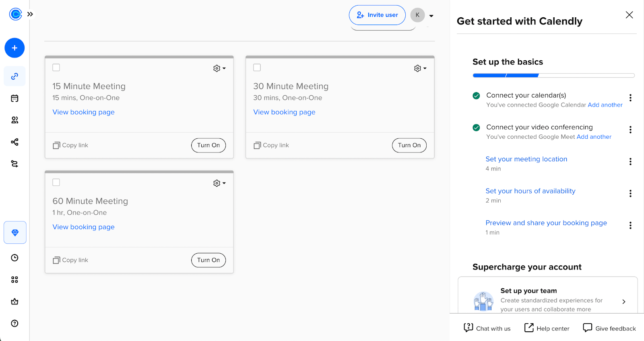View booking page for 15 Minute Meeting
The width and height of the screenshot is (644, 341).
[83, 112]
